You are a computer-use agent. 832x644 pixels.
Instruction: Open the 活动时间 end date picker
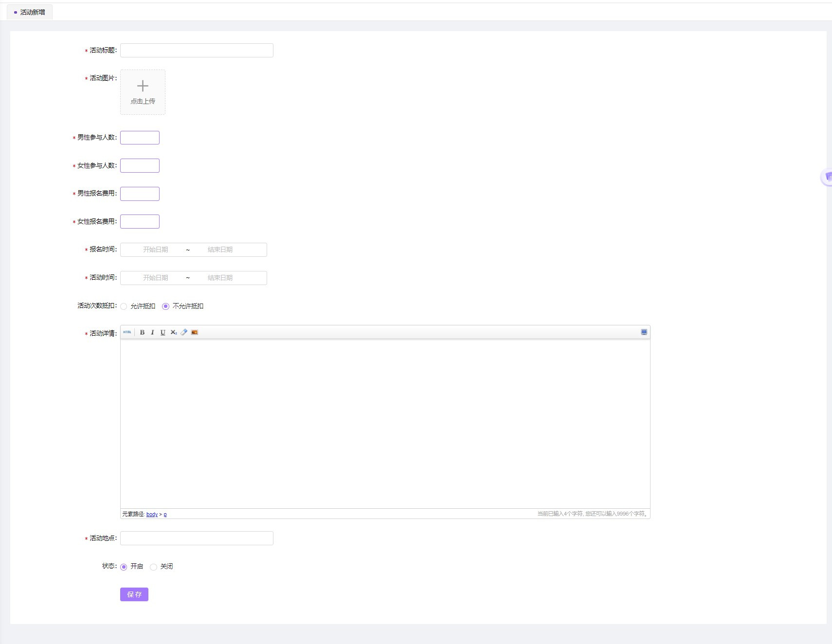(x=220, y=278)
